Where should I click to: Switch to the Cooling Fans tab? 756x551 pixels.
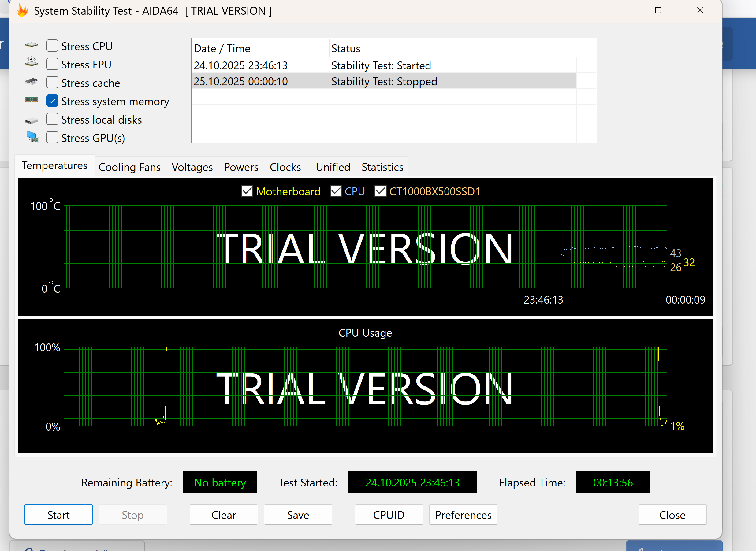click(129, 167)
